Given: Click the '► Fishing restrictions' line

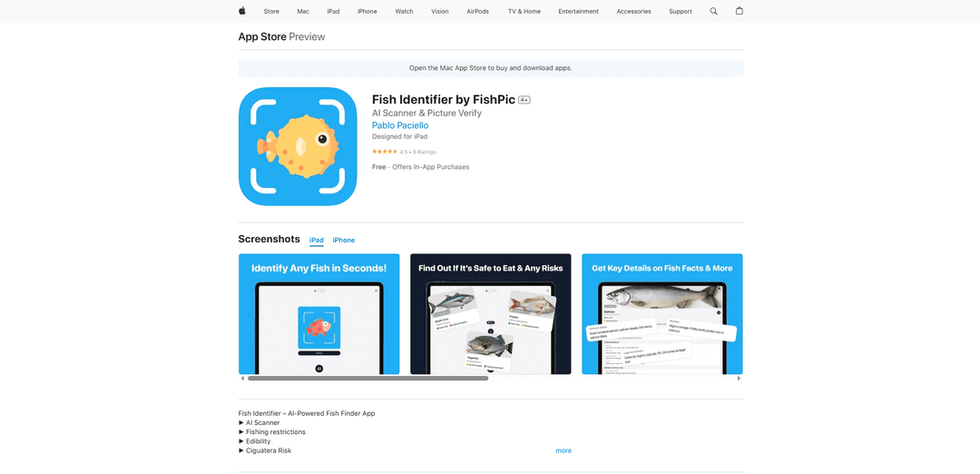Looking at the screenshot, I should pos(272,432).
